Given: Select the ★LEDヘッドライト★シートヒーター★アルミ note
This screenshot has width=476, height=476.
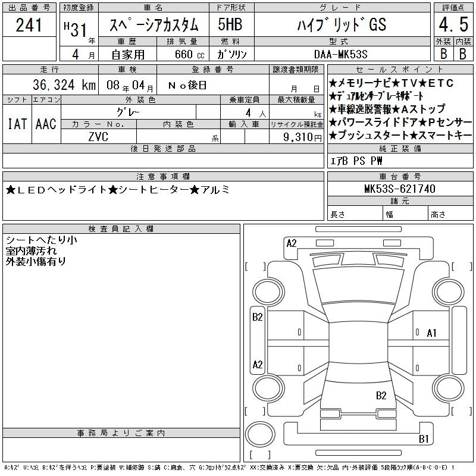Looking at the screenshot, I should click(117, 190).
